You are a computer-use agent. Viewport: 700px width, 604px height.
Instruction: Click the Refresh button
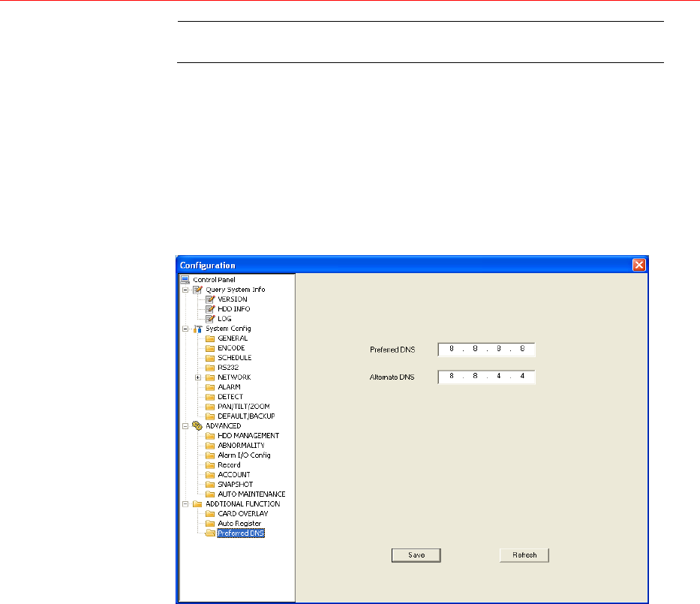pos(524,555)
